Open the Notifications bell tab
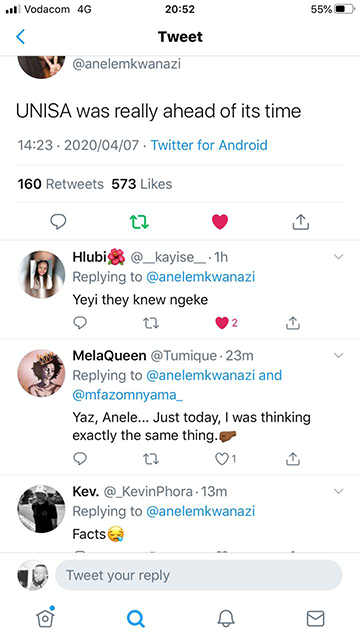Image resolution: width=360 pixels, height=640 pixels. [226, 619]
